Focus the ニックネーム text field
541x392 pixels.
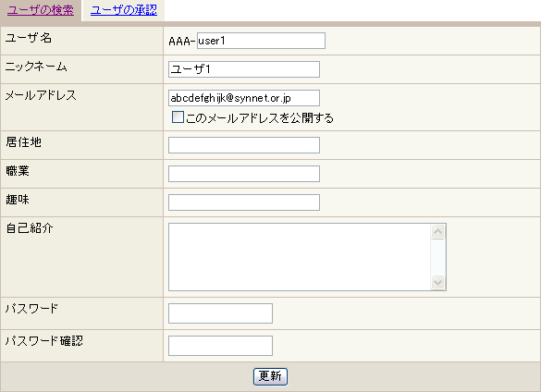point(244,69)
